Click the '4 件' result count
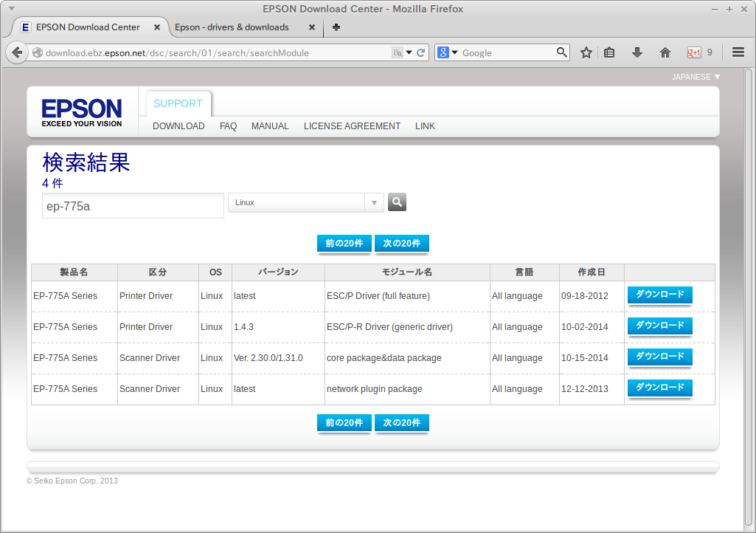 pyautogui.click(x=52, y=184)
